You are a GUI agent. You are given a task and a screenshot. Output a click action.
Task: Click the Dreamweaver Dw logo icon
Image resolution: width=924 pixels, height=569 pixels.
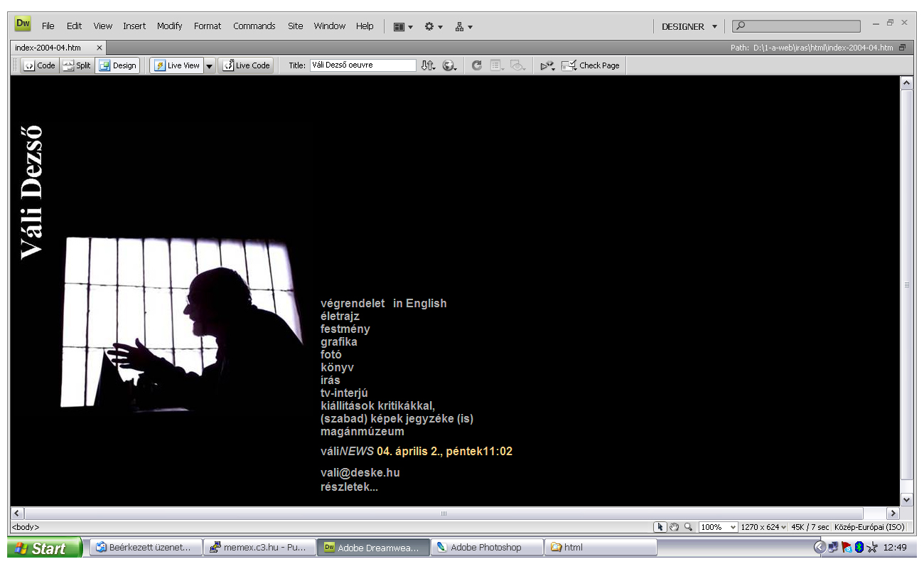pyautogui.click(x=23, y=25)
